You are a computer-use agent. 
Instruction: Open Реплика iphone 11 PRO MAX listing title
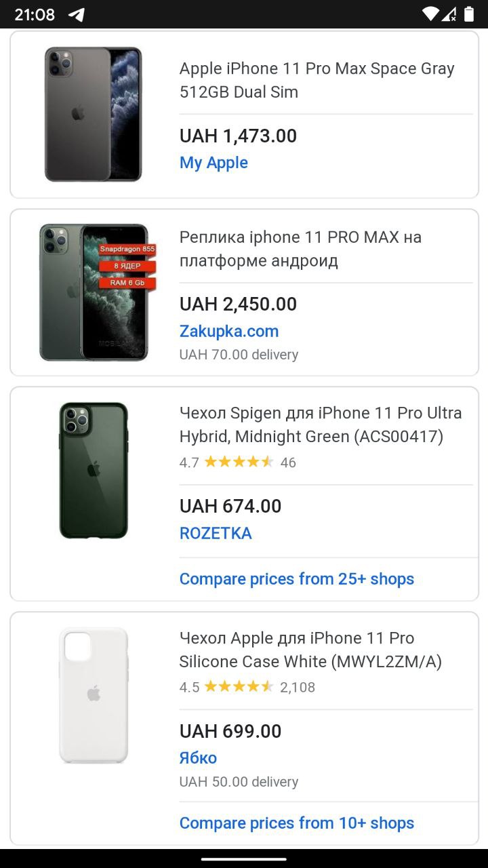pos(300,249)
